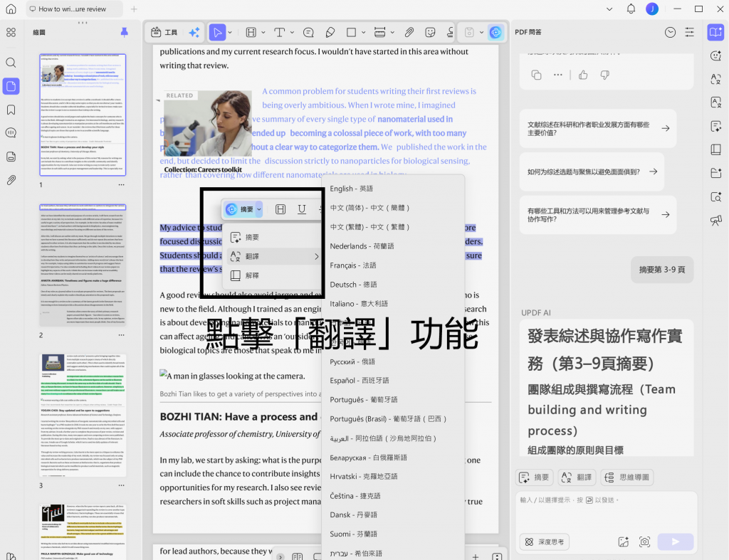This screenshot has width=729, height=560.
Task: Open the four-circle grid icon in left sidebar
Action: pyautogui.click(x=11, y=33)
